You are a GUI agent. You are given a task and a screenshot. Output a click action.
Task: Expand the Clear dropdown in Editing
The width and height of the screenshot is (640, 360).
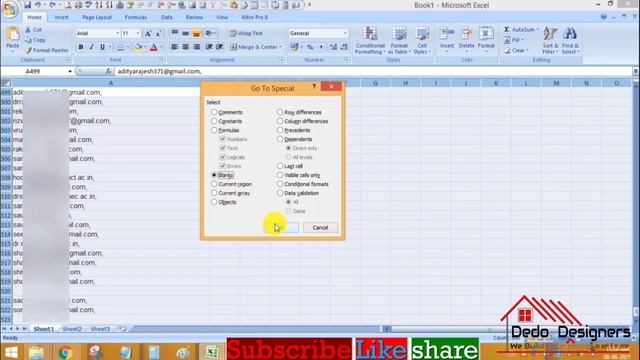(x=527, y=51)
